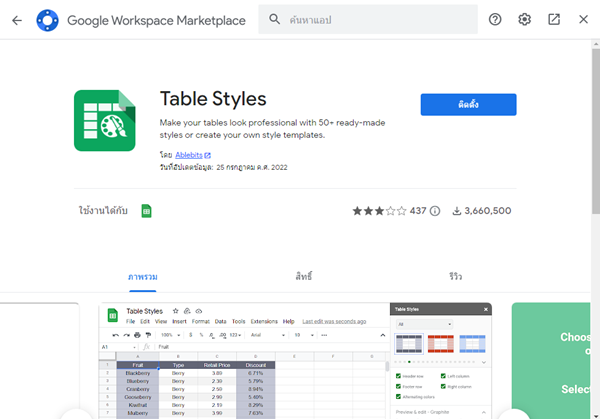Screen dimensions: 600x419
Task: Switch to the Permissions tab (สิทธิ์)
Action: click(x=304, y=277)
